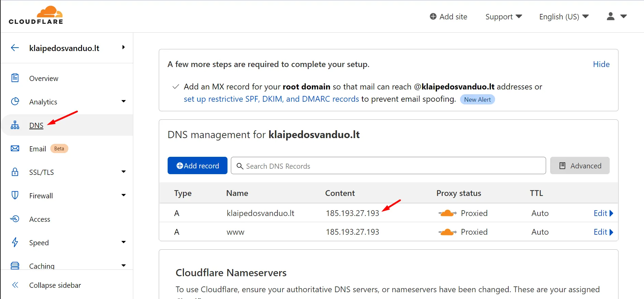Viewport: 644px width, 299px height.
Task: Click the klaipedosvanduo.lt record name in table
Action: click(260, 213)
